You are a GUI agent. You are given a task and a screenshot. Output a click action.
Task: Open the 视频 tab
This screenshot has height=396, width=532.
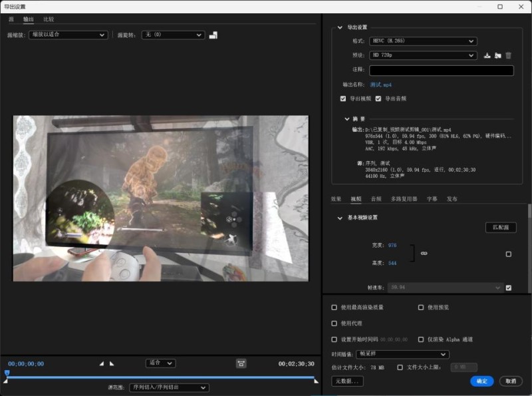point(356,199)
